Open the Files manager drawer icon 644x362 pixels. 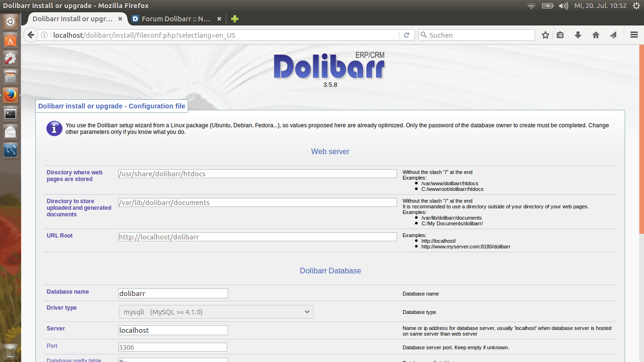[x=10, y=76]
